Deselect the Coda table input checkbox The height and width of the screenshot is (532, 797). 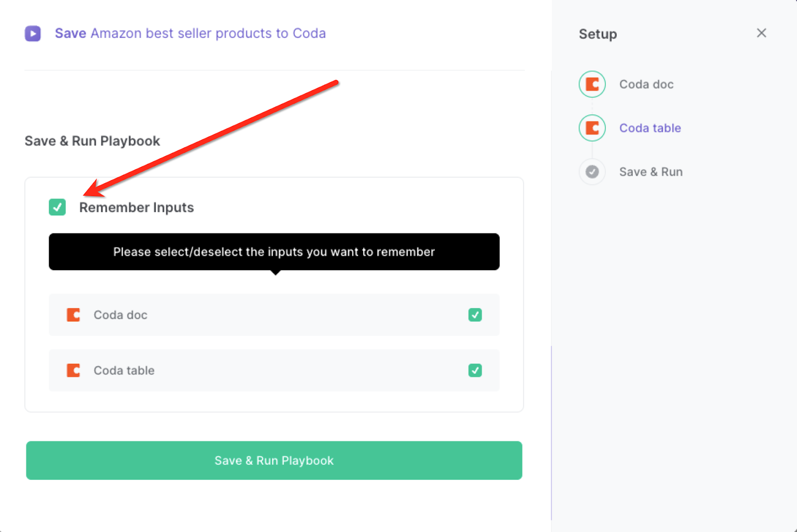coord(475,370)
